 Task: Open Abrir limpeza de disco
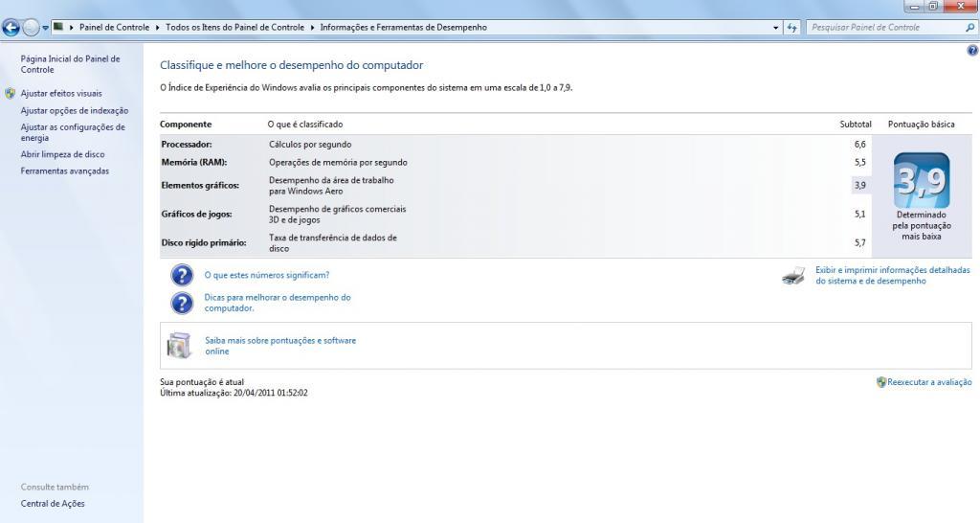62,154
